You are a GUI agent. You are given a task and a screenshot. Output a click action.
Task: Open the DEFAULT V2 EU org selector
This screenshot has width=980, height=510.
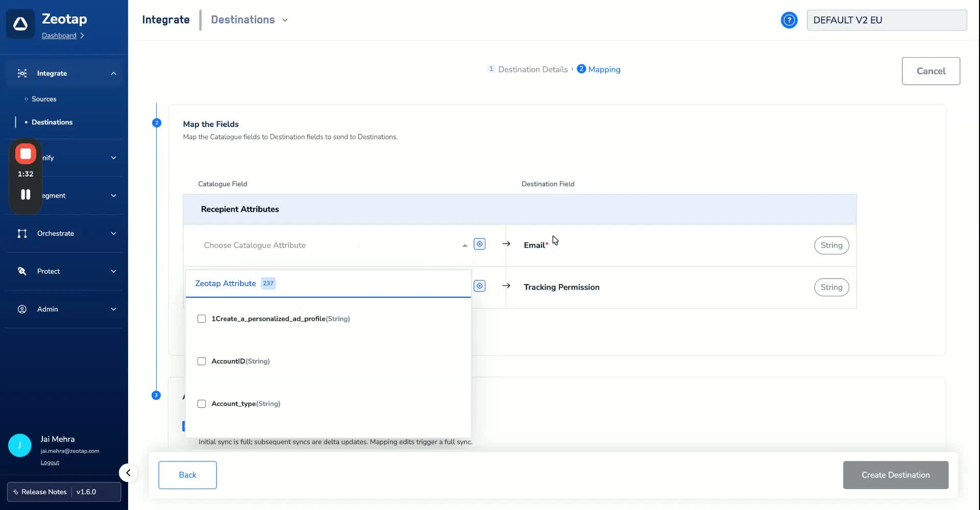point(887,20)
